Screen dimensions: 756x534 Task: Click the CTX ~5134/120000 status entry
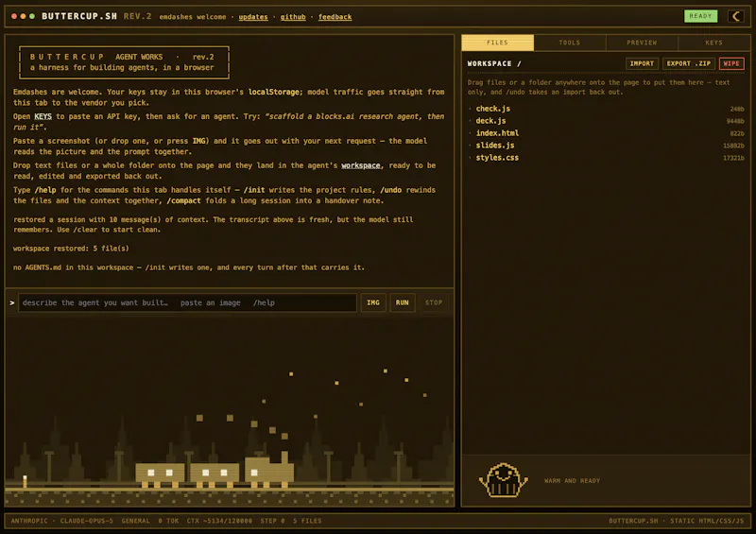coord(219,521)
